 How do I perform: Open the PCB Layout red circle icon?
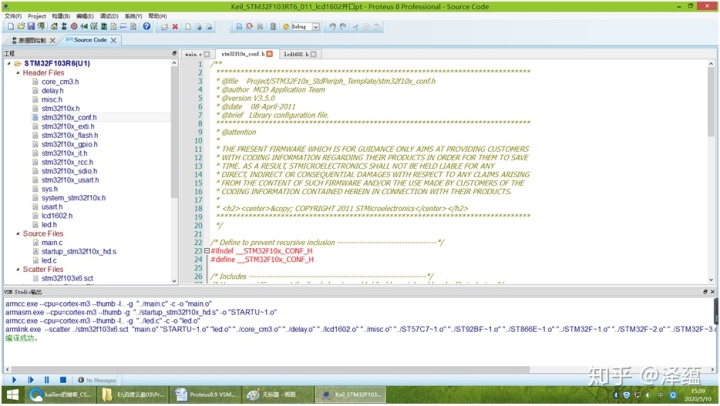[74, 27]
